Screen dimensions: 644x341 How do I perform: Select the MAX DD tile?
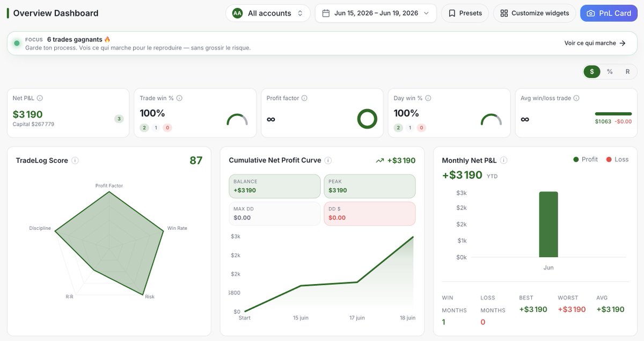coord(274,214)
